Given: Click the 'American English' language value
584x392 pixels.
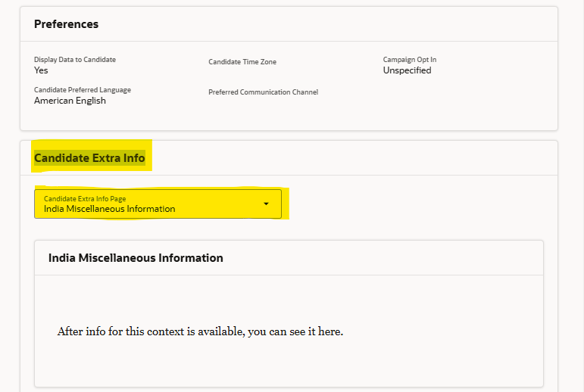Looking at the screenshot, I should 70,101.
